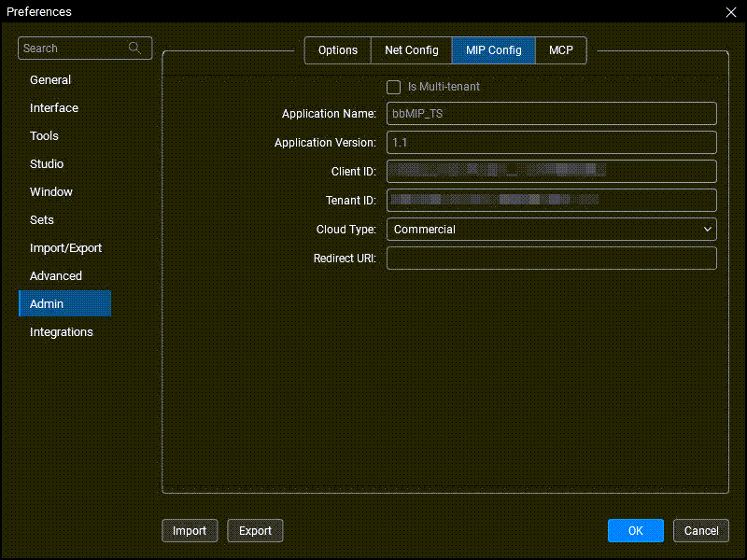747x560 pixels.
Task: Click the Export button
Action: [255, 531]
